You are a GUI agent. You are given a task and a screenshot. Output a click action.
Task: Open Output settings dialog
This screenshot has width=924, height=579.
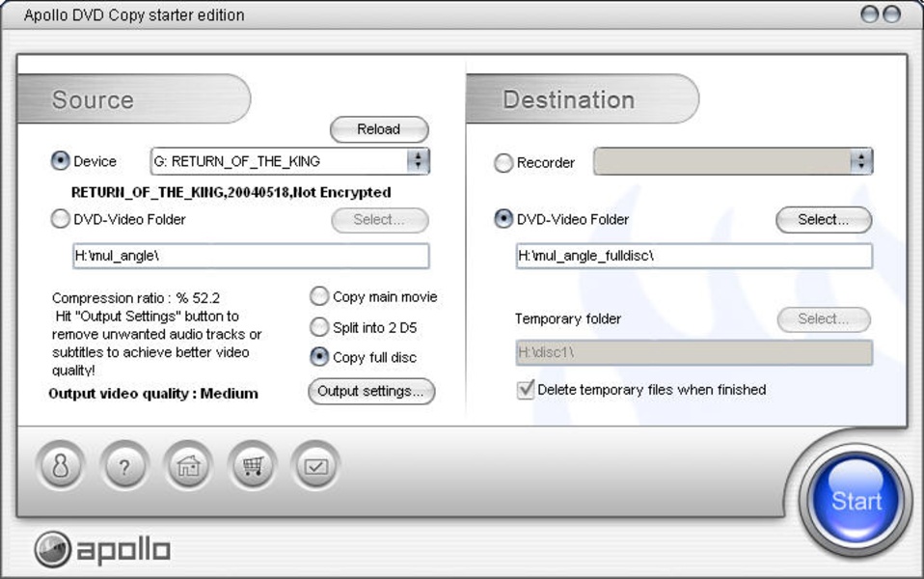tap(371, 391)
